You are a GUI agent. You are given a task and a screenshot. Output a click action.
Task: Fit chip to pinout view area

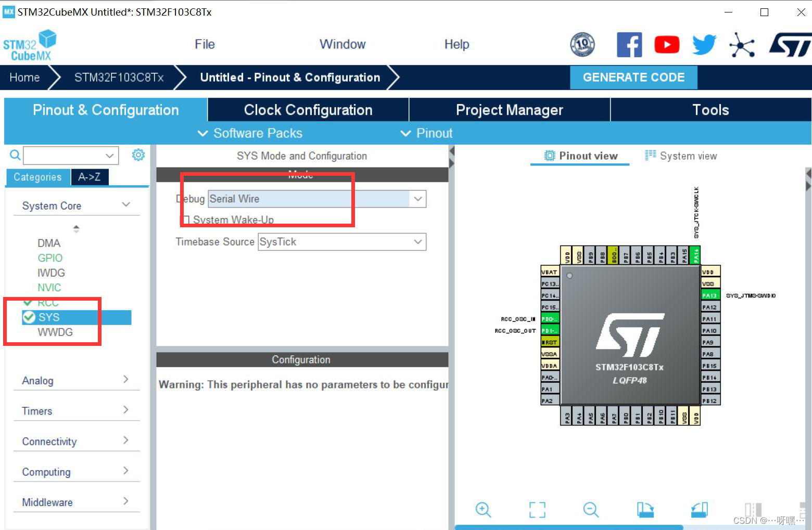[537, 510]
